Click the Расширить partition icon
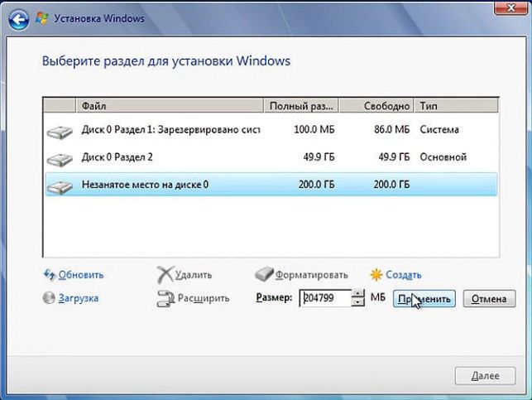Viewport: 532px width, 400px height. [165, 298]
